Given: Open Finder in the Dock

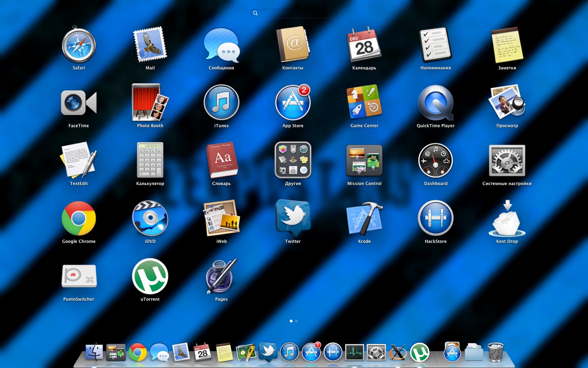Looking at the screenshot, I should (x=94, y=352).
